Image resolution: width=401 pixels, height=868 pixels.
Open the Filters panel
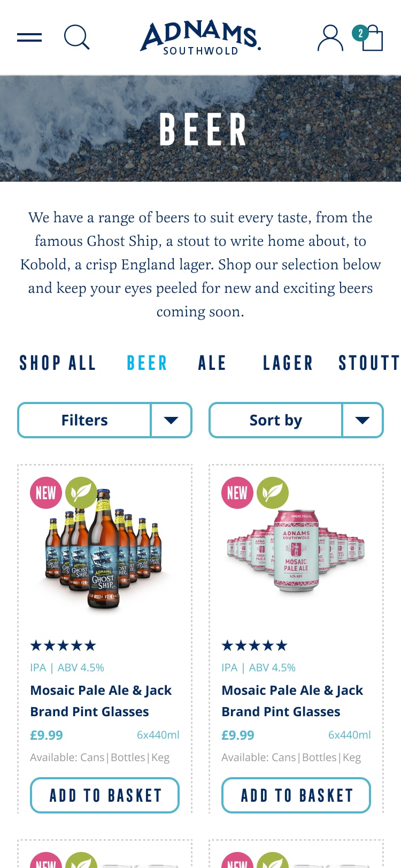tap(84, 420)
